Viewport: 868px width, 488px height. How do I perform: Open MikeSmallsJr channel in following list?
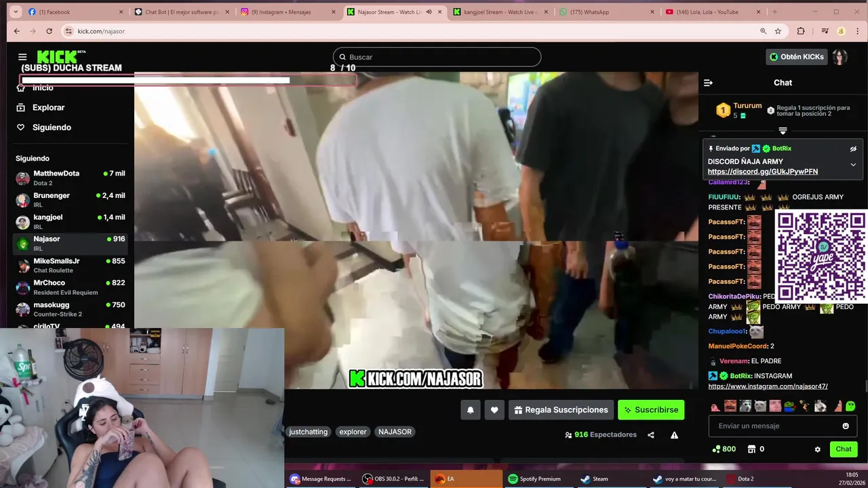(71, 266)
